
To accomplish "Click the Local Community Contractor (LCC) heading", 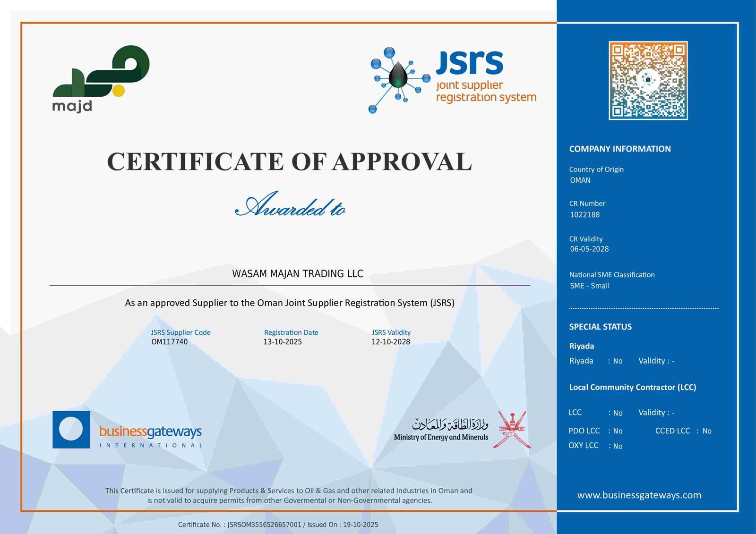I will click(633, 387).
